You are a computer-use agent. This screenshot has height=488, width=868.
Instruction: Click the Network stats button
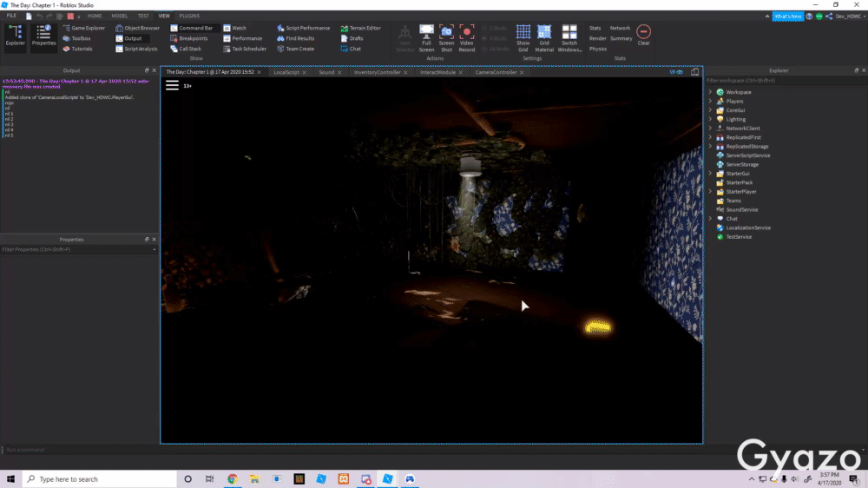(620, 28)
